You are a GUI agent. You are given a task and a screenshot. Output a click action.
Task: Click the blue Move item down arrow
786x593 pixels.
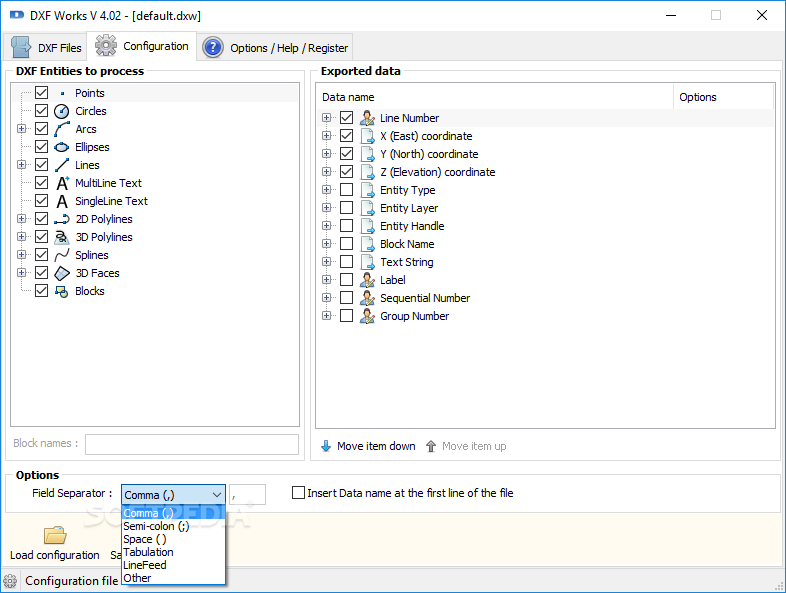coord(326,446)
